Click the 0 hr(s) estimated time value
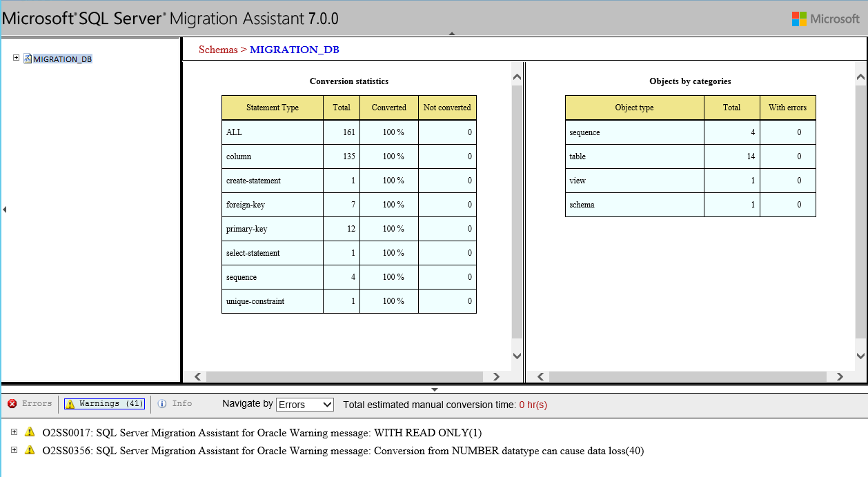This screenshot has height=477, width=868. point(533,405)
